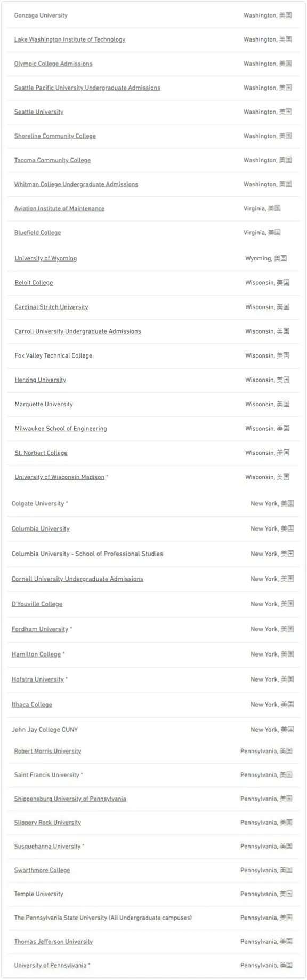This screenshot has width=307, height=980.
Task: Click the Ithaca College link
Action: [32, 705]
